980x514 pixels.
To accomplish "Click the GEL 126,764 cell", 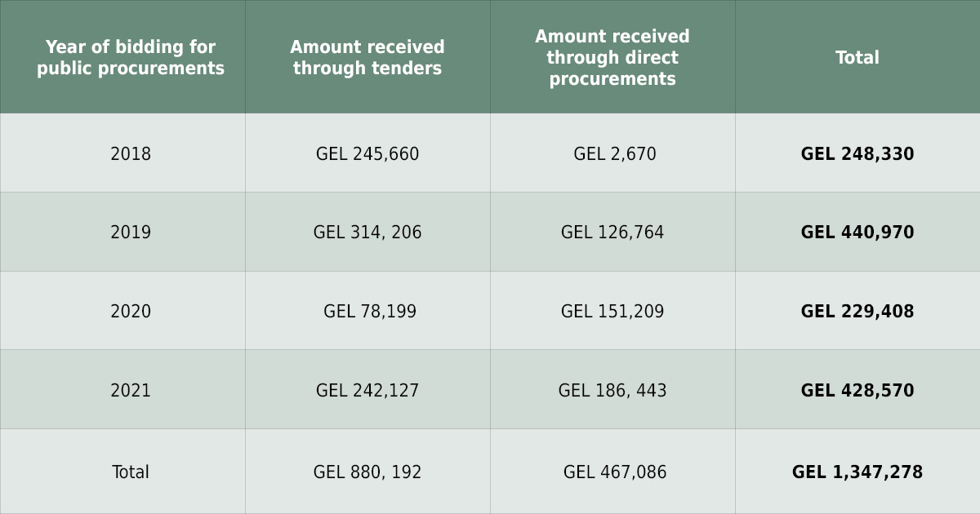I will pos(612,233).
